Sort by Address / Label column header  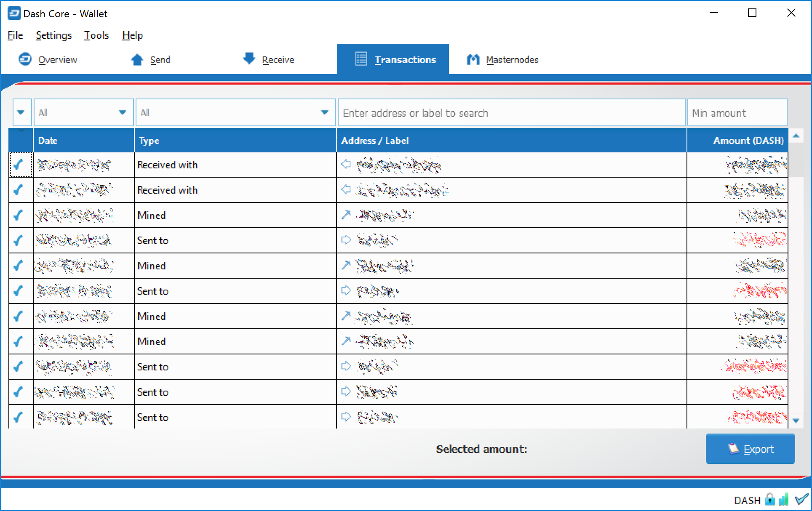click(512, 141)
